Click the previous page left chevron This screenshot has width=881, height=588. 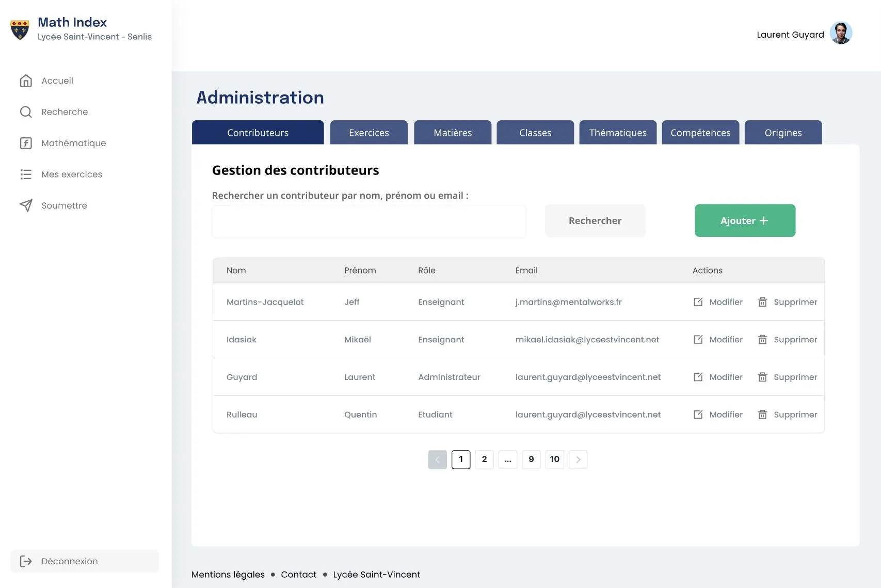437,459
